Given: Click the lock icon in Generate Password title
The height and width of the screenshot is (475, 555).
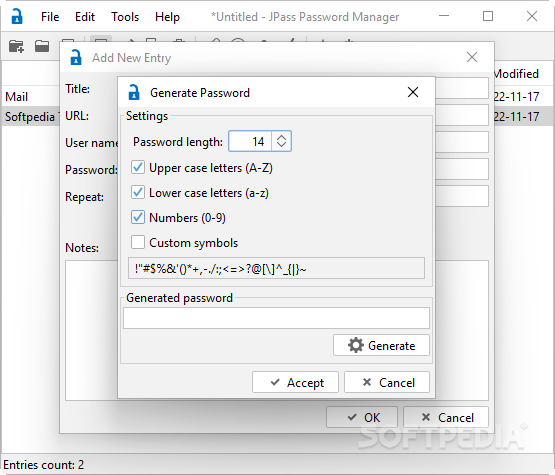Looking at the screenshot, I should [134, 92].
